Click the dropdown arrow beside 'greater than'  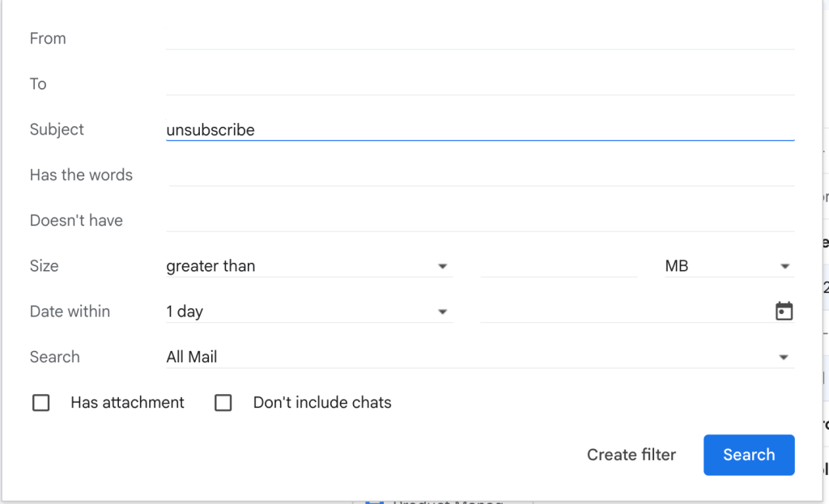click(x=442, y=266)
